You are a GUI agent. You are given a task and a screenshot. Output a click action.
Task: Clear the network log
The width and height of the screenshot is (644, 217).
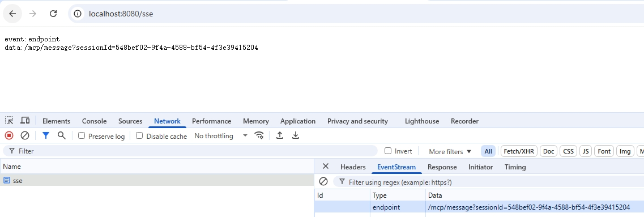(25, 135)
